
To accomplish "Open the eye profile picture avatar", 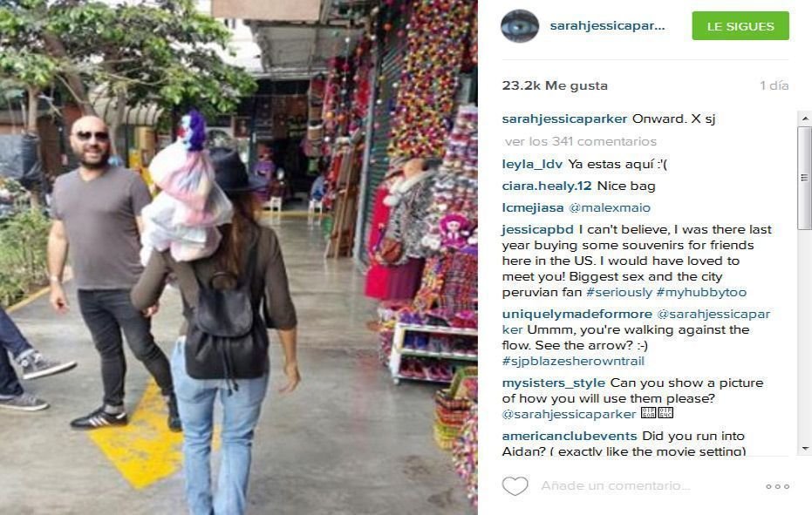I will point(520,26).
